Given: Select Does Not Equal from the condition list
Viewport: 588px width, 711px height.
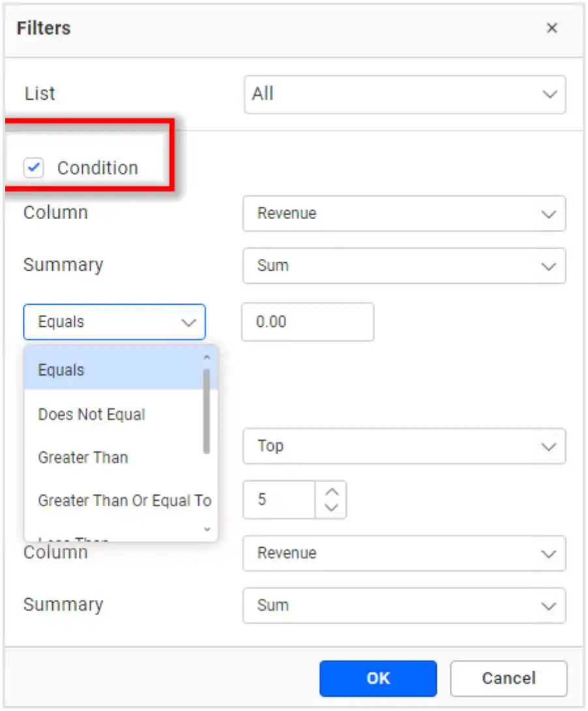Looking at the screenshot, I should point(91,414).
